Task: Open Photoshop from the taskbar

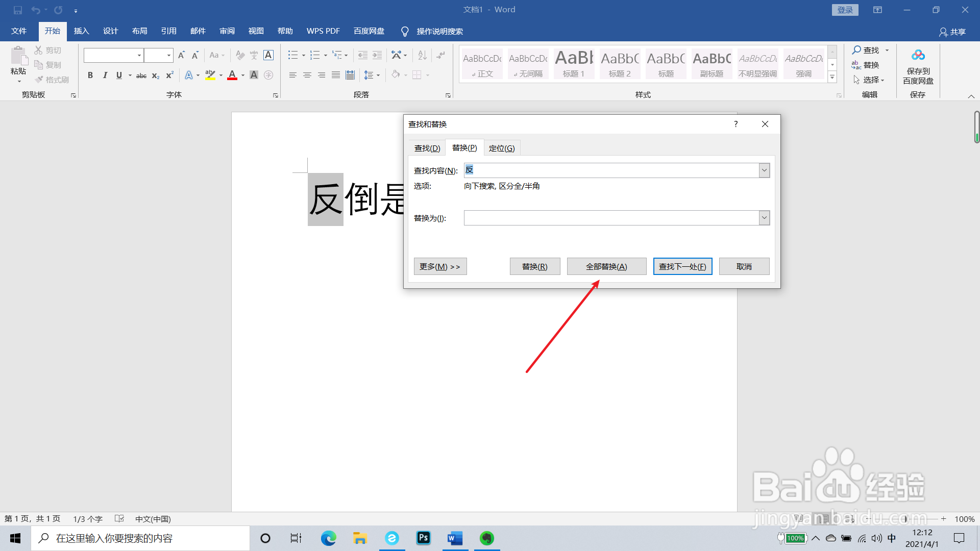Action: [423, 538]
